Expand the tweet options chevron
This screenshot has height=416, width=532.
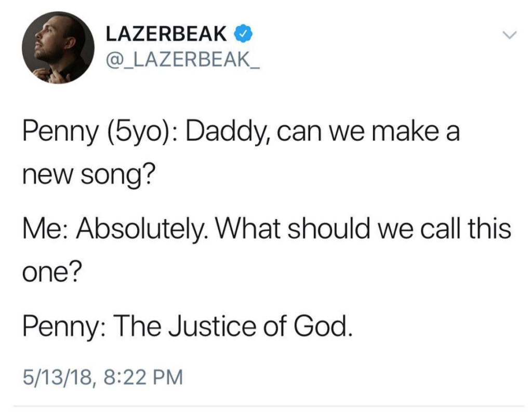click(x=509, y=34)
